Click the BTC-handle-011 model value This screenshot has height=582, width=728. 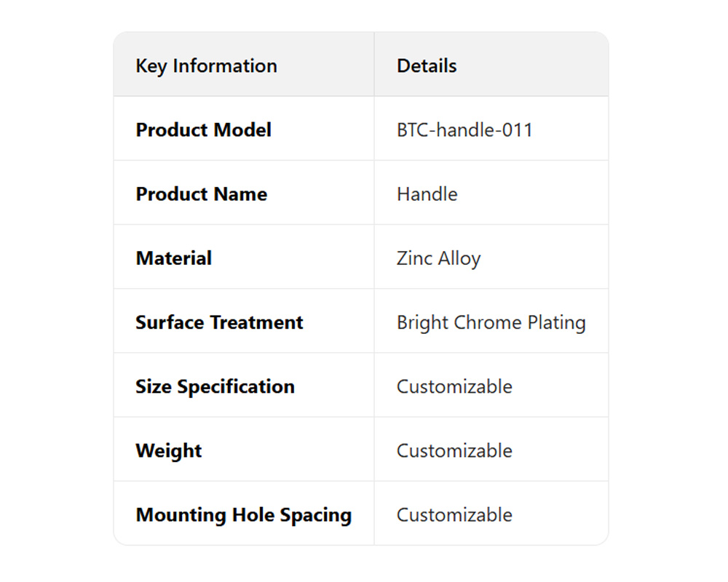(464, 130)
